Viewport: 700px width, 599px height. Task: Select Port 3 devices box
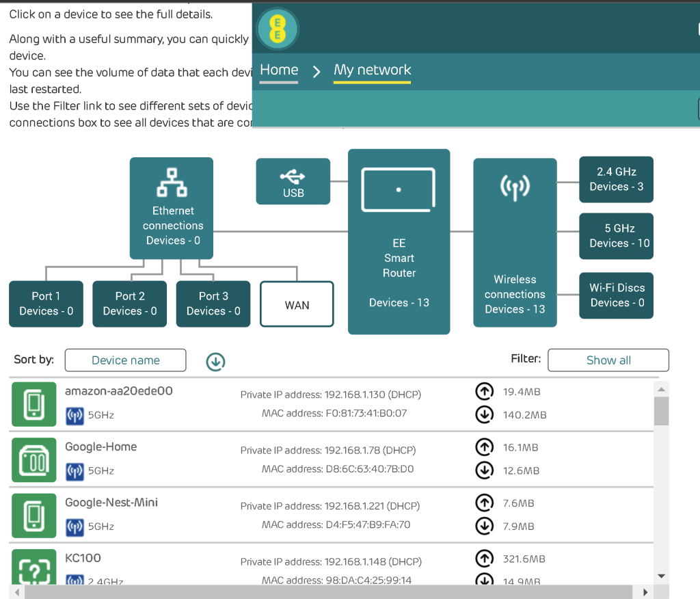pyautogui.click(x=213, y=304)
